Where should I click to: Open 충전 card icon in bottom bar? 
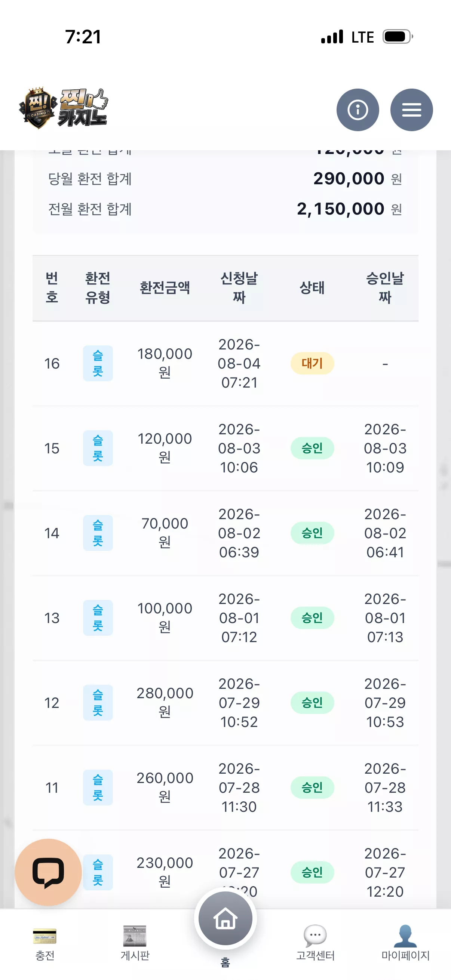pyautogui.click(x=45, y=936)
